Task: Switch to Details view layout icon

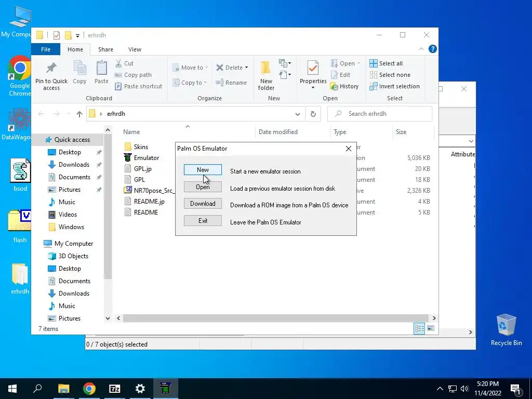Action: [x=419, y=328]
